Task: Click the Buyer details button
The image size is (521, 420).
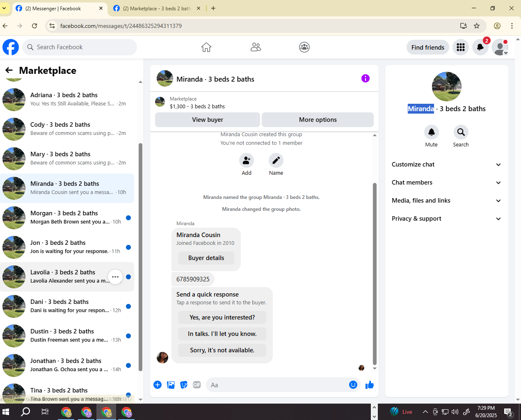Action: click(206, 258)
